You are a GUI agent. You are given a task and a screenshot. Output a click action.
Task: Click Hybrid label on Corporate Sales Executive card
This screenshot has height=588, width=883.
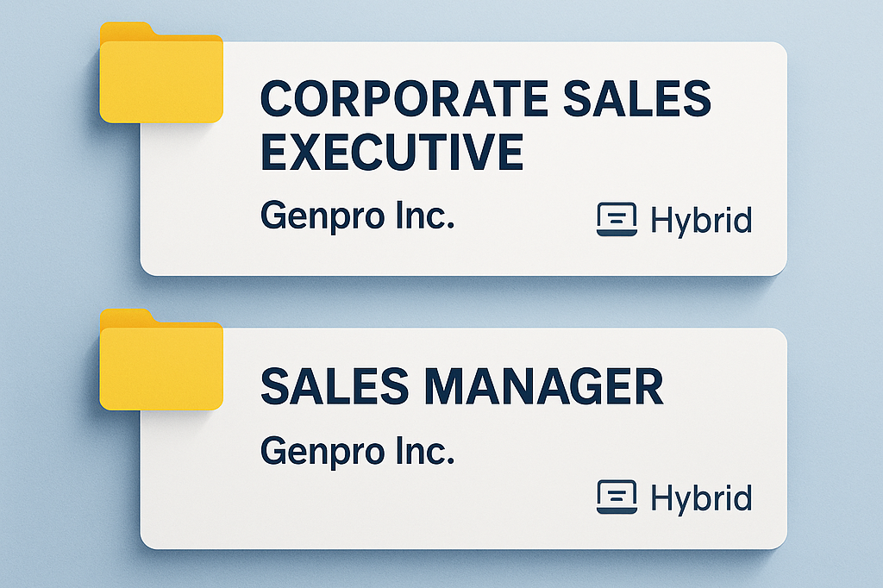pyautogui.click(x=701, y=221)
